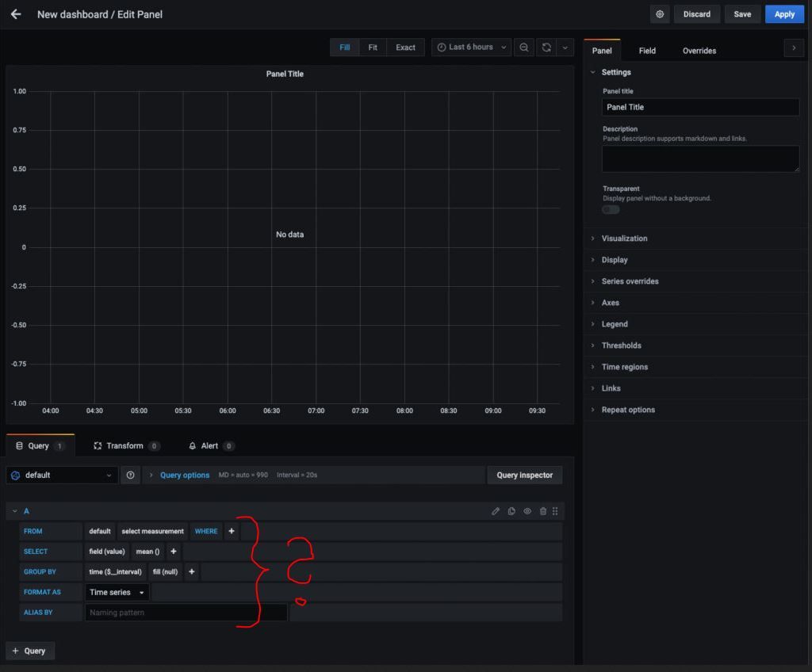Click the Save button
The width and height of the screenshot is (812, 672).
[x=742, y=14]
